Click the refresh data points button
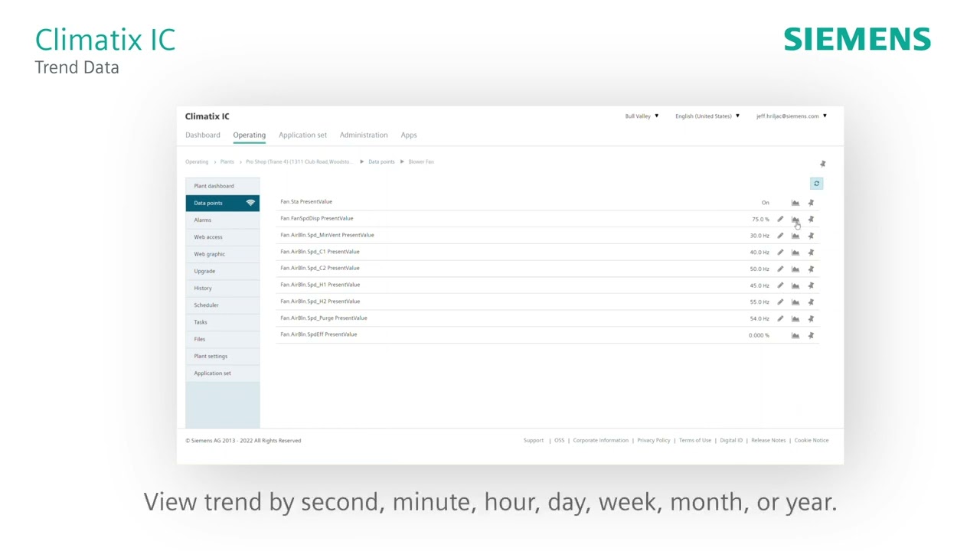The image size is (980, 551). (x=816, y=184)
